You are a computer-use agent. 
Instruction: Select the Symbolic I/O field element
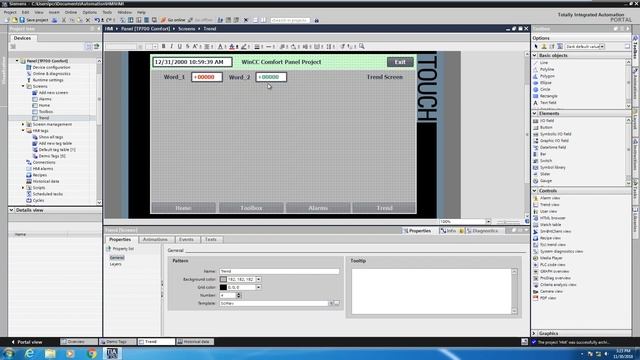coord(556,134)
